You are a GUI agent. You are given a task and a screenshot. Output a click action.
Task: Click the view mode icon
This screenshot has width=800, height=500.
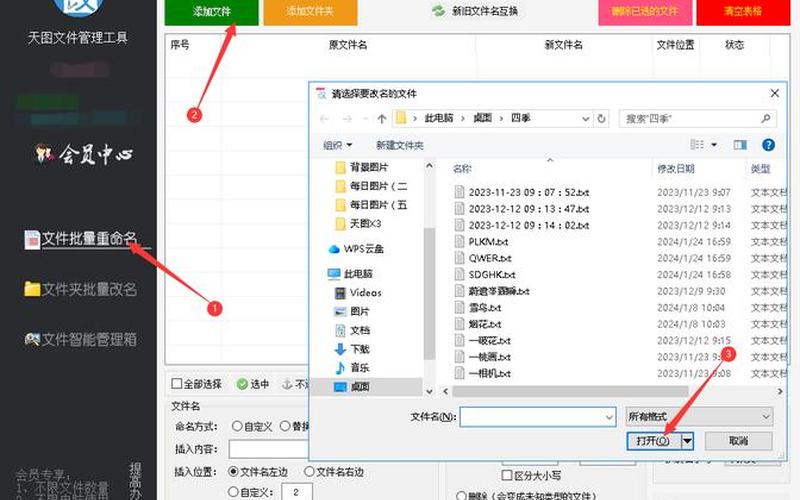point(697,145)
